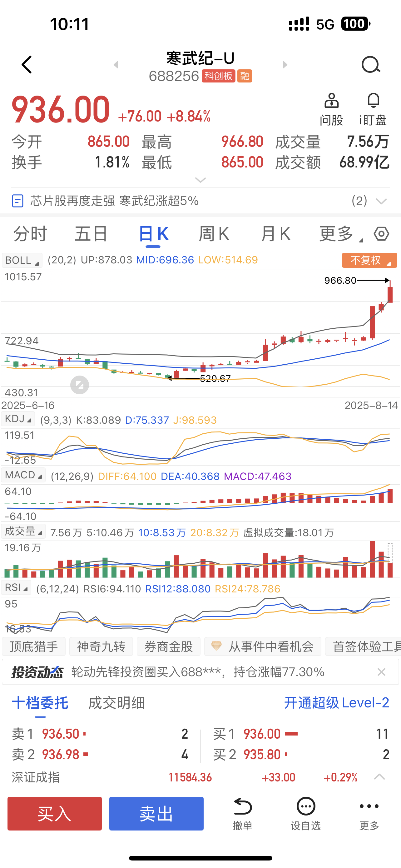Tap 最高 value 966.80 in stats
401x868 pixels.
[x=242, y=142]
